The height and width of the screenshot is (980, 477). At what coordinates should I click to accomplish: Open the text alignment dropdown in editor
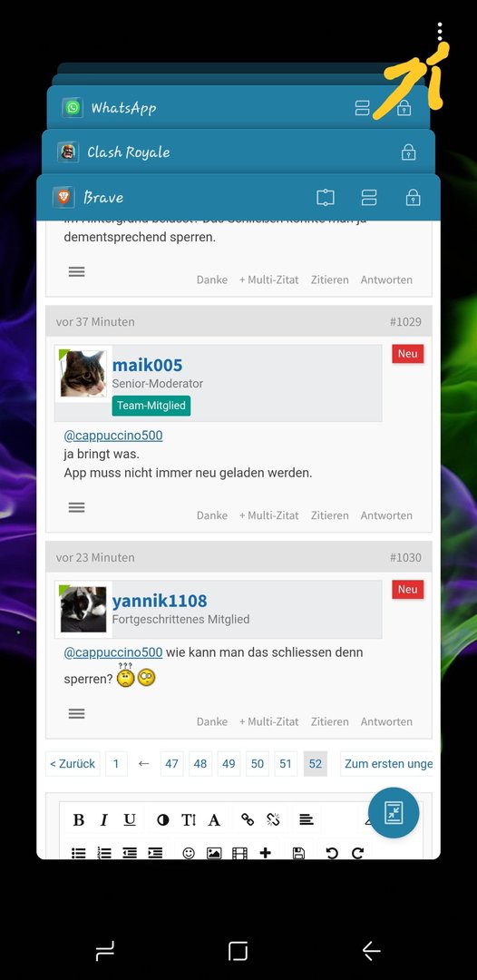pyautogui.click(x=306, y=819)
